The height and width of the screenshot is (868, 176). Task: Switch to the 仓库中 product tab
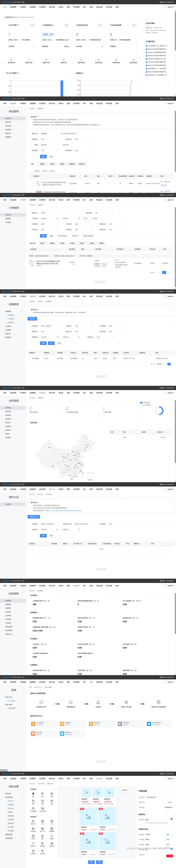[52, 164]
